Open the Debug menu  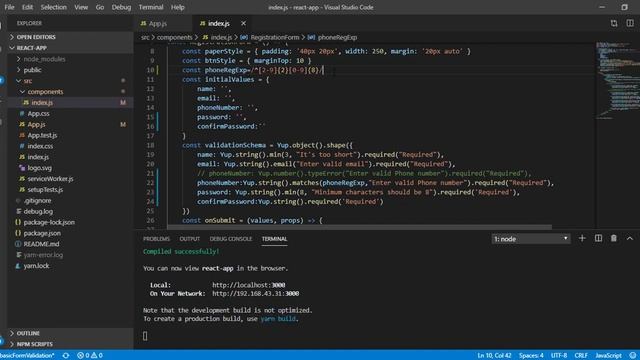pyautogui.click(x=121, y=7)
